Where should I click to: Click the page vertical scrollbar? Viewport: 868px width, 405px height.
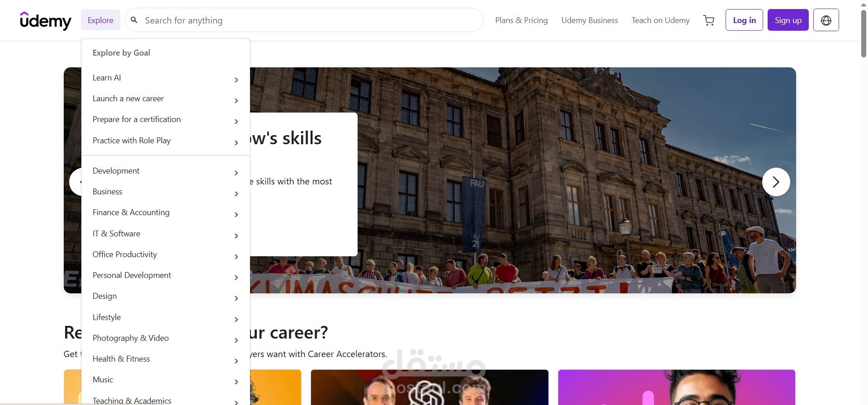point(863,35)
